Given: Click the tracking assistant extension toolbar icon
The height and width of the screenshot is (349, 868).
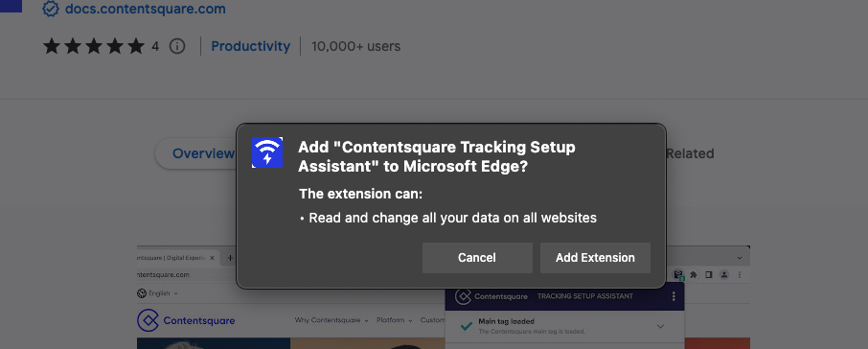Looking at the screenshot, I should [678, 275].
